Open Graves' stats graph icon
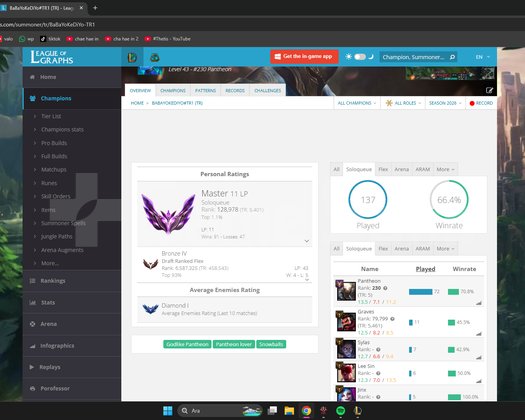This screenshot has width=525, height=420. pos(479,334)
